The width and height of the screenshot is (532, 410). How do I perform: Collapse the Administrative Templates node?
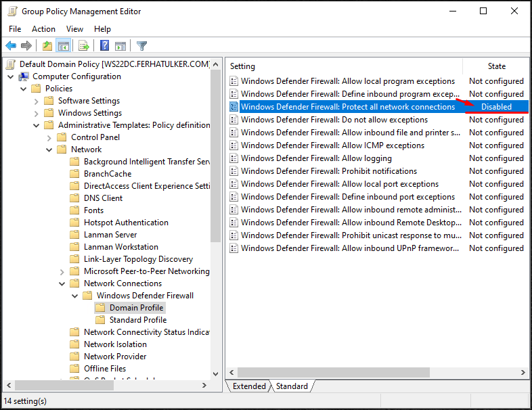point(37,125)
